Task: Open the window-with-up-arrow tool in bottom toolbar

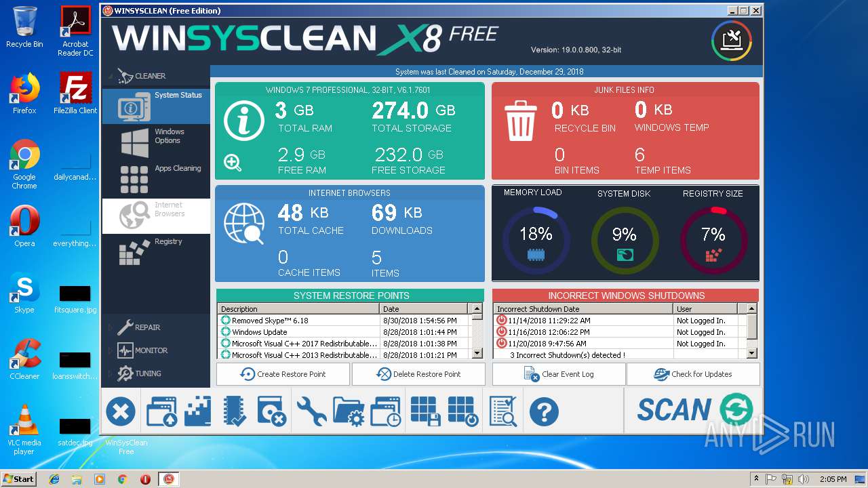Action: 161,411
